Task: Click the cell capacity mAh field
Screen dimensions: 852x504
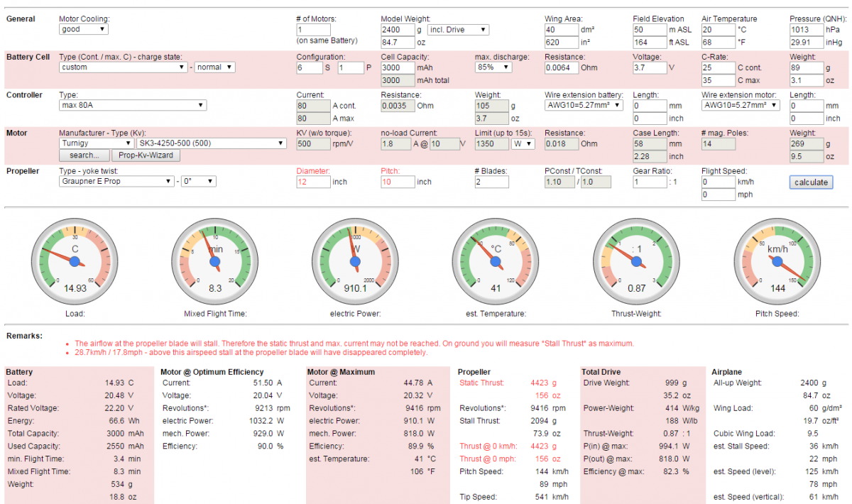Action: tap(398, 67)
